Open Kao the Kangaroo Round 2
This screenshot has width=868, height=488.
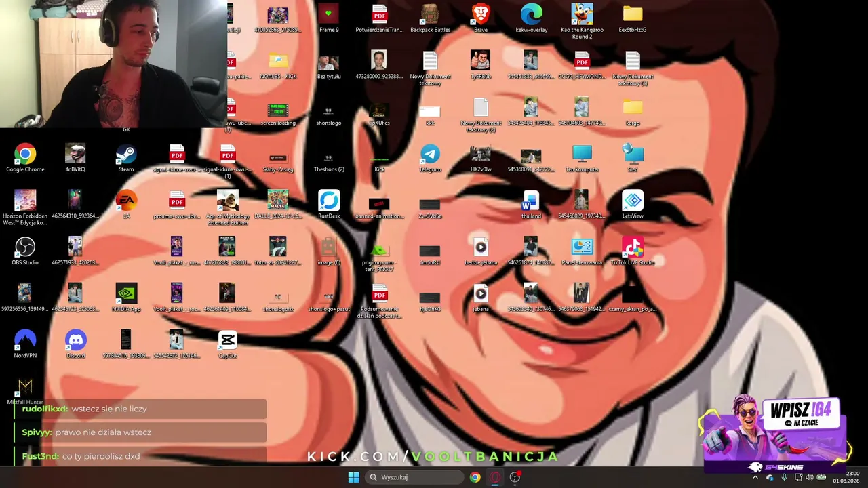pos(582,22)
